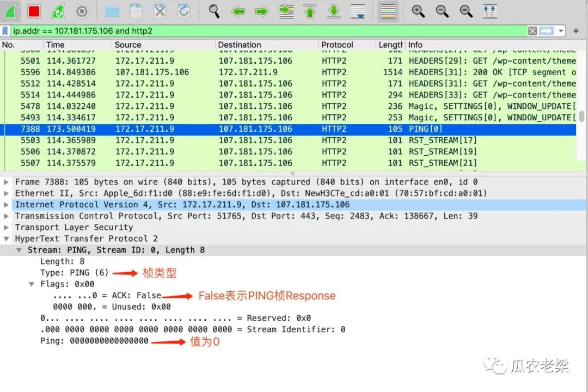The width and height of the screenshot is (588, 392).
Task: Expand Transport Layer Security node
Action: tap(6, 228)
